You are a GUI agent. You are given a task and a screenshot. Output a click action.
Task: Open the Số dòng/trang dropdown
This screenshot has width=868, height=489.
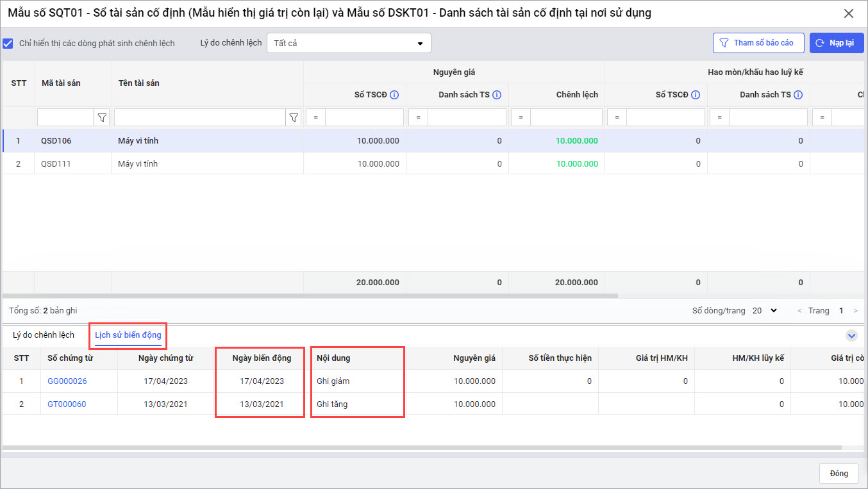[765, 310]
